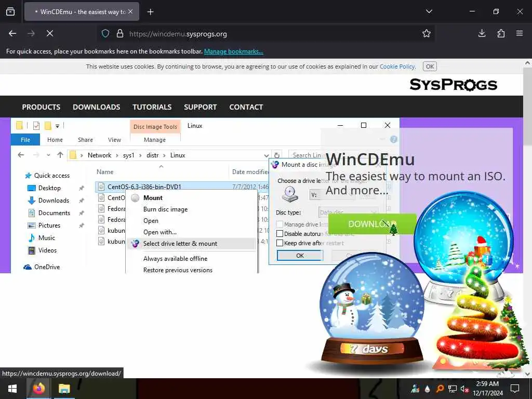Click the Home ribbon tab in the banner image
532x399 pixels.
click(x=55, y=139)
